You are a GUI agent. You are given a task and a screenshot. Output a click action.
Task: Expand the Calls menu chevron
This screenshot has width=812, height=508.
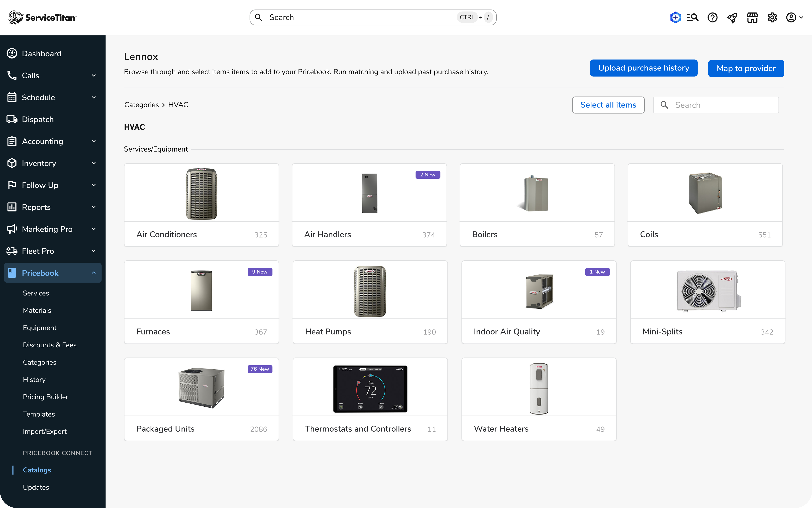[x=94, y=75]
